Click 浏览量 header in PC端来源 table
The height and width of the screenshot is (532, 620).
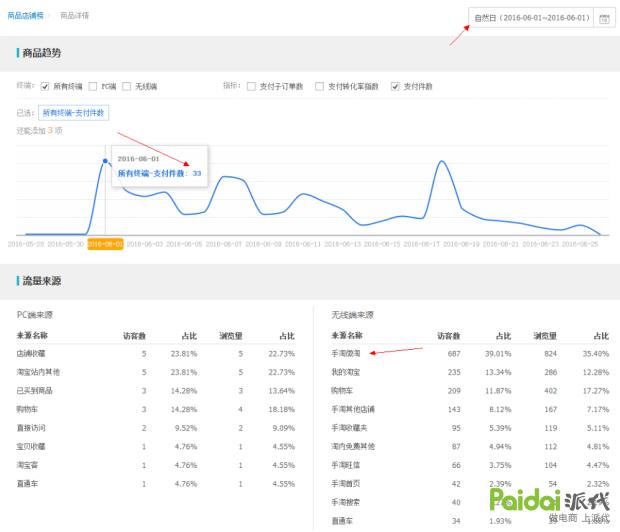(x=231, y=336)
